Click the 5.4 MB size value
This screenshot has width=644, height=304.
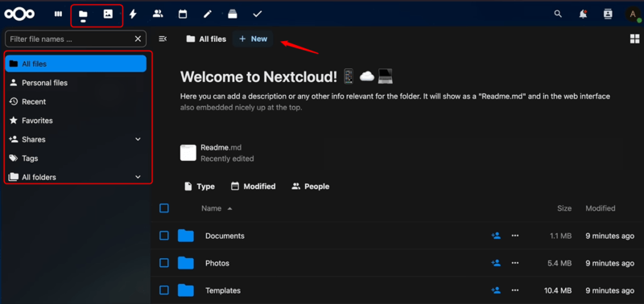tap(559, 263)
